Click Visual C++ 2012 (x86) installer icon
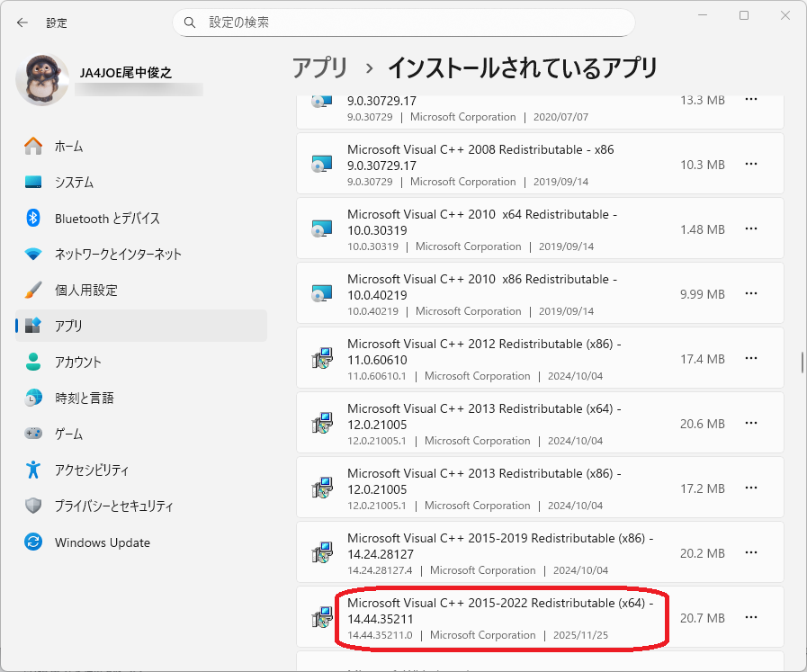Viewport: 807px width, 672px height. (322, 359)
